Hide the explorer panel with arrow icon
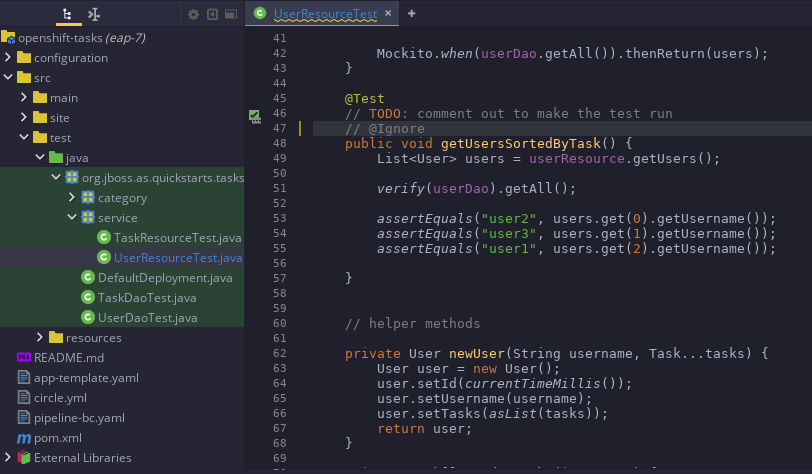Viewport: 812px width, 474px height. 212,15
